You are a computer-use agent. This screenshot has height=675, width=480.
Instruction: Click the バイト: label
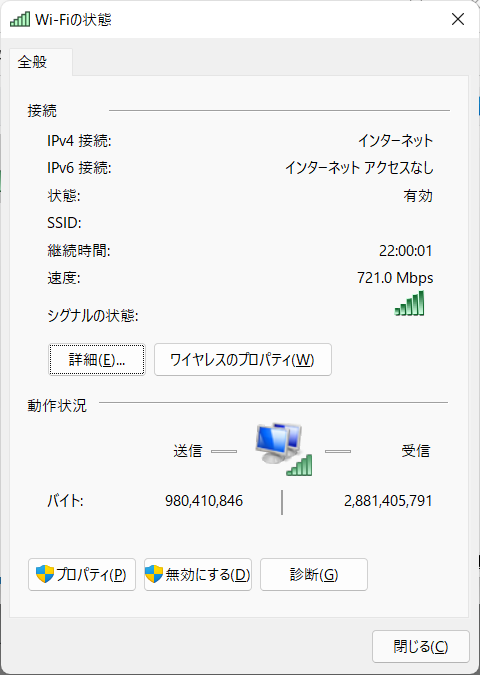pos(65,501)
